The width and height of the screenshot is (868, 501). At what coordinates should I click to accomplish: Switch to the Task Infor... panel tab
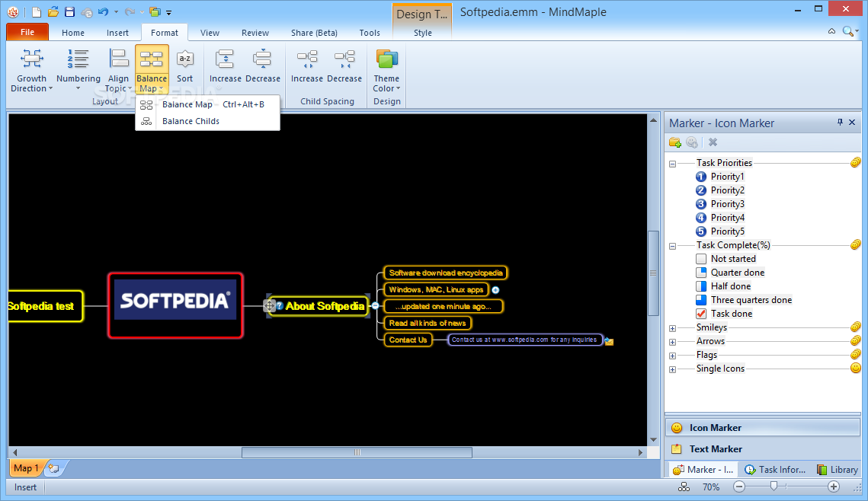point(774,470)
